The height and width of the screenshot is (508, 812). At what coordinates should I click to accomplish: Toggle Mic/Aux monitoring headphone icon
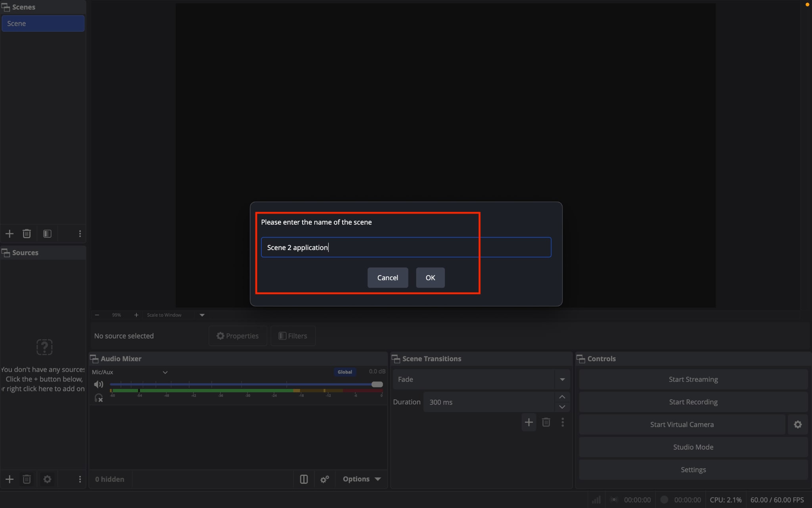(98, 398)
